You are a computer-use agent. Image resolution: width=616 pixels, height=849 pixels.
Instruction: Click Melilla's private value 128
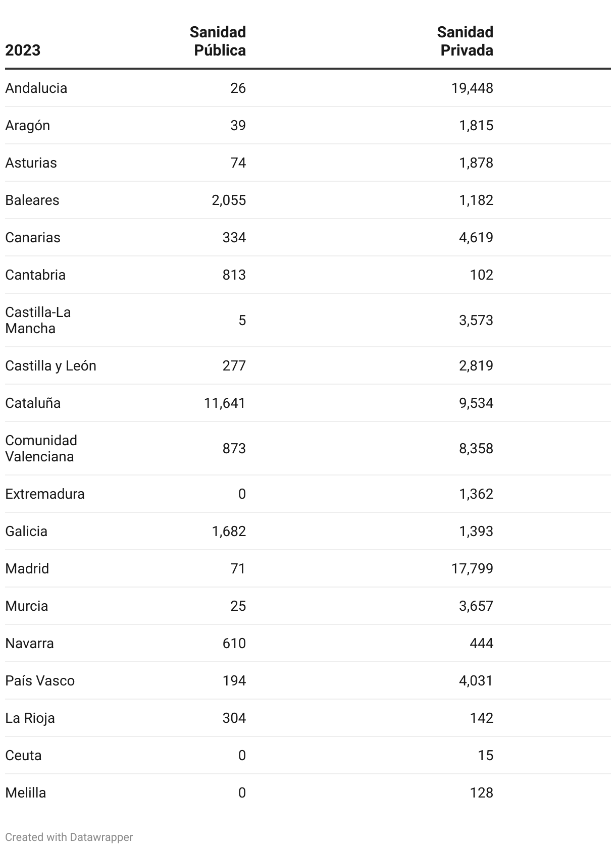[x=481, y=792]
